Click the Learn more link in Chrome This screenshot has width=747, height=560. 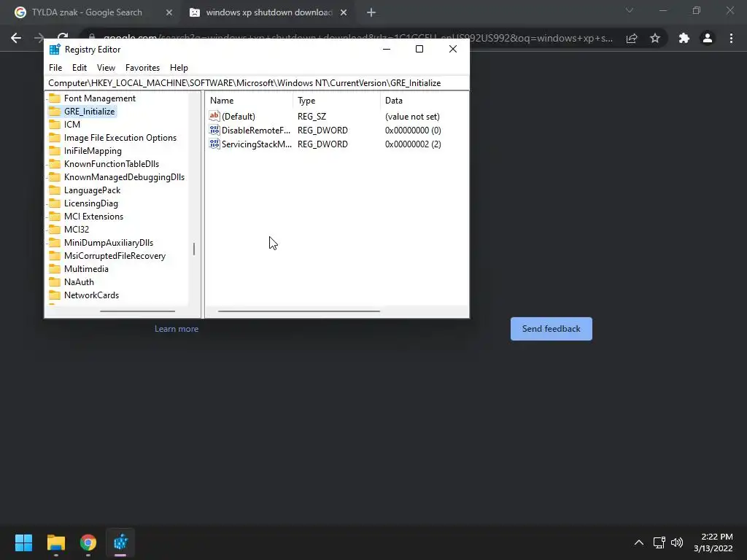[177, 329]
